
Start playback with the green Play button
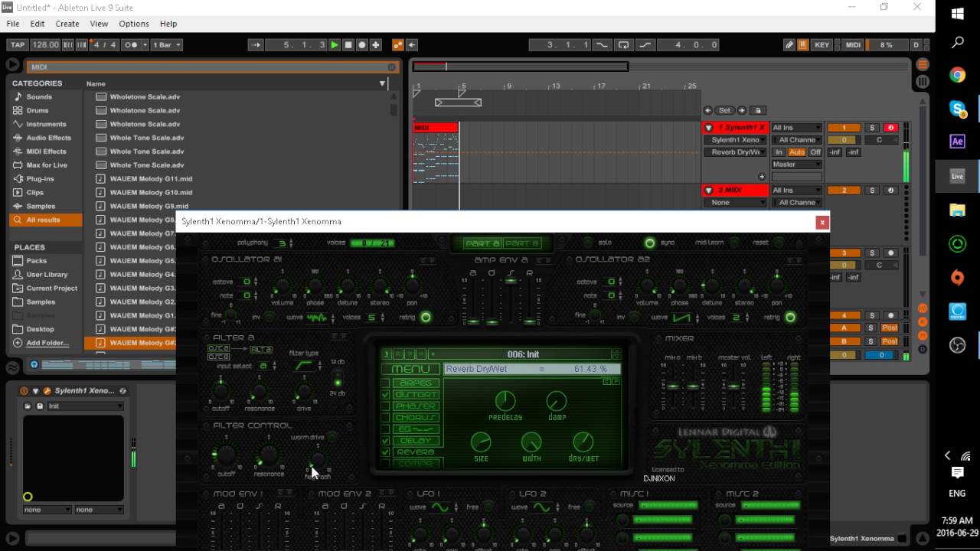click(x=335, y=45)
